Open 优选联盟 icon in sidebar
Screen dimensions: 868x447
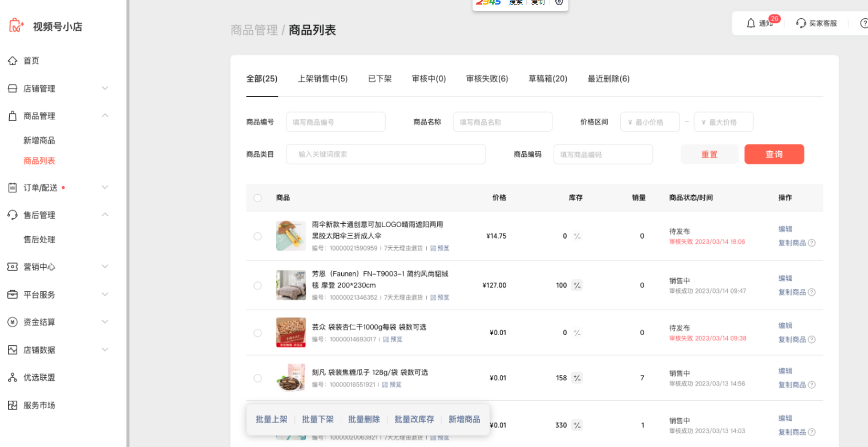click(x=13, y=377)
